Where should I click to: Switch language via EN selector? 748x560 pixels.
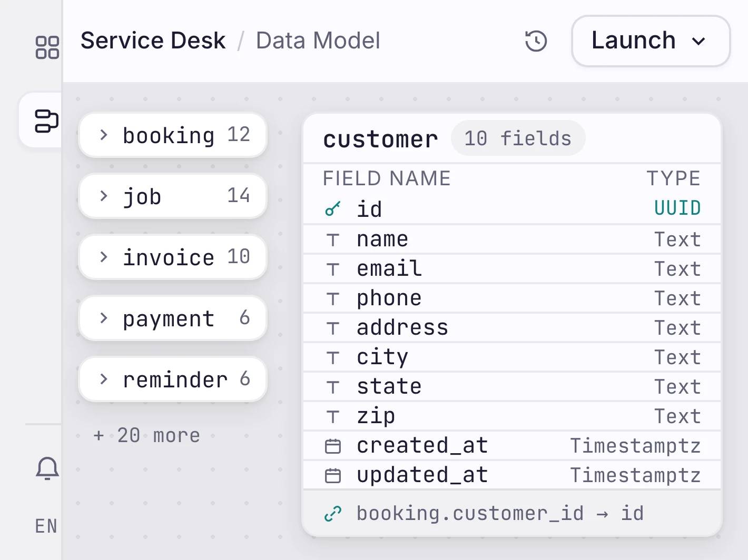[46, 526]
